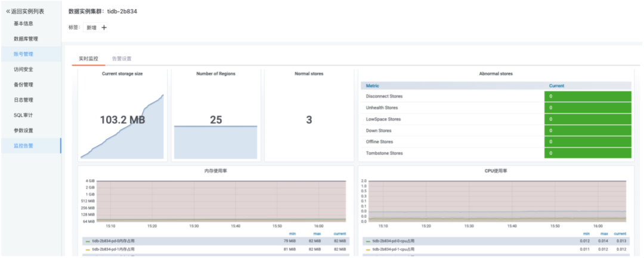Select SQL审计 in the sidebar
The width and height of the screenshot is (644, 258).
tap(23, 115)
